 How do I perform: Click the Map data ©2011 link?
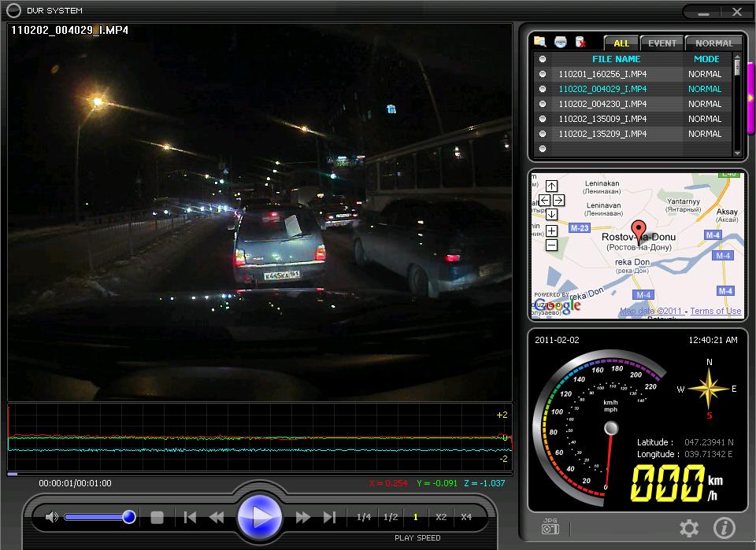[x=651, y=311]
